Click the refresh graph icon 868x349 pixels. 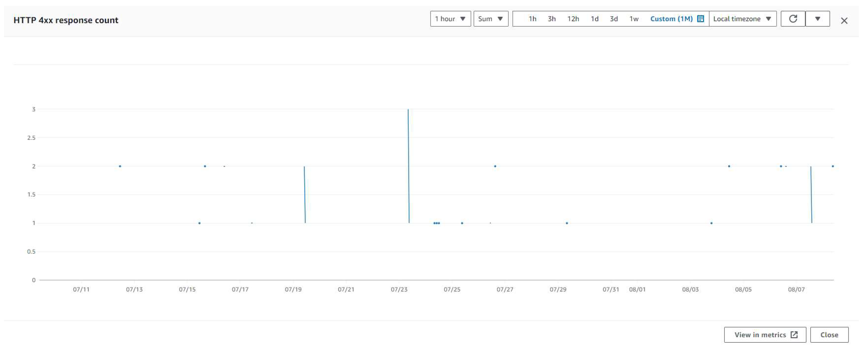[x=793, y=19]
